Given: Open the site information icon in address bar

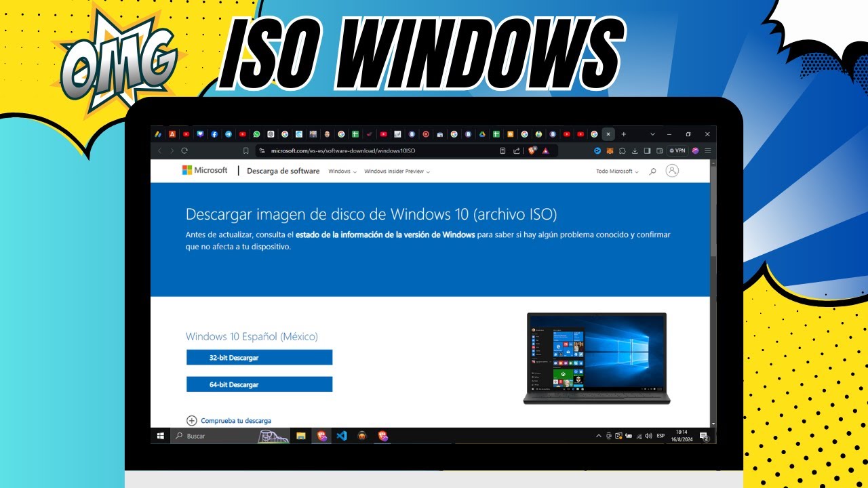Looking at the screenshot, I should click(x=262, y=150).
